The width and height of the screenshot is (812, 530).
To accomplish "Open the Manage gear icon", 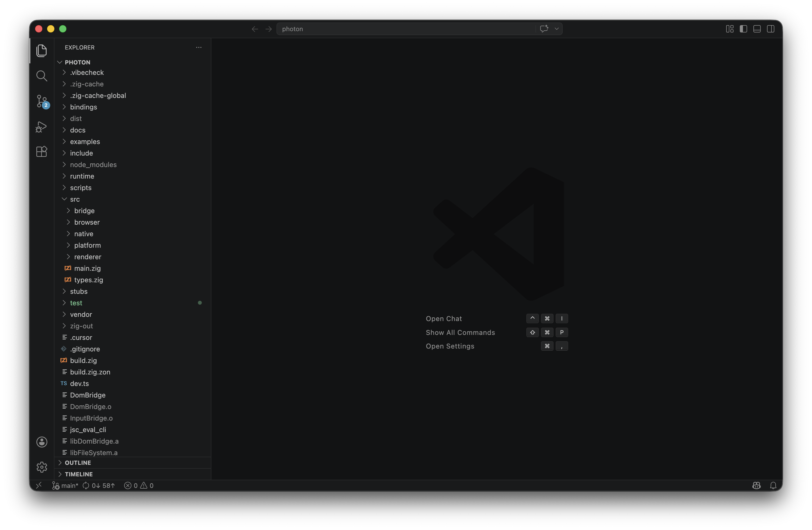I will pos(42,467).
